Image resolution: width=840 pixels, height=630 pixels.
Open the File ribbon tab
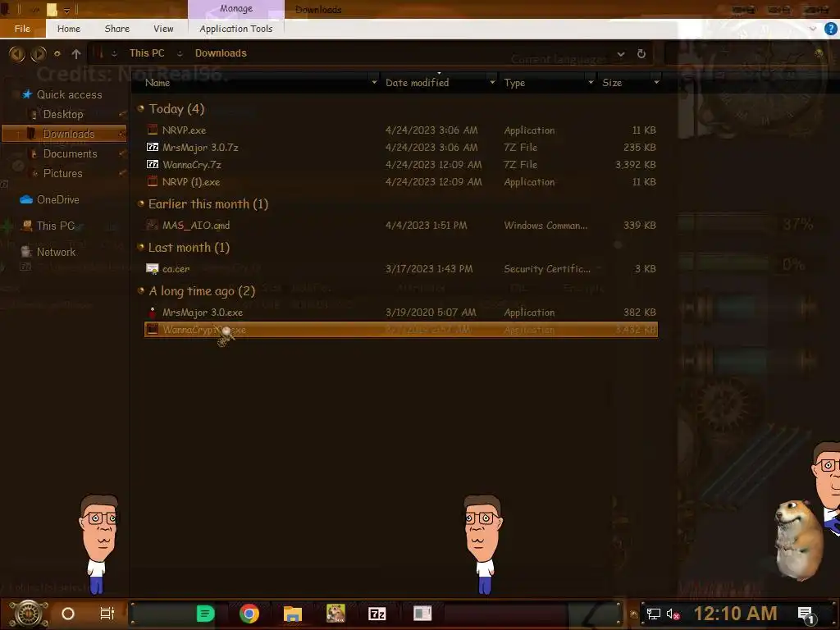22,29
